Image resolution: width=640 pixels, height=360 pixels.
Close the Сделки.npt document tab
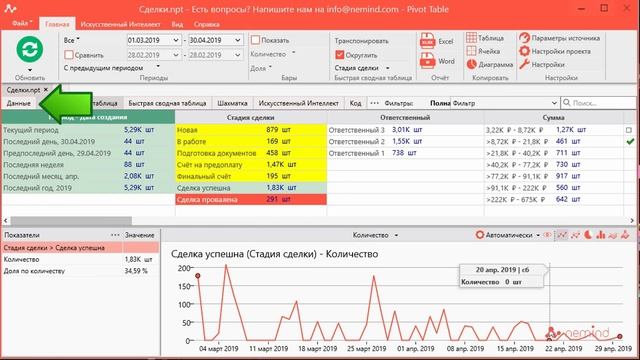[x=46, y=89]
